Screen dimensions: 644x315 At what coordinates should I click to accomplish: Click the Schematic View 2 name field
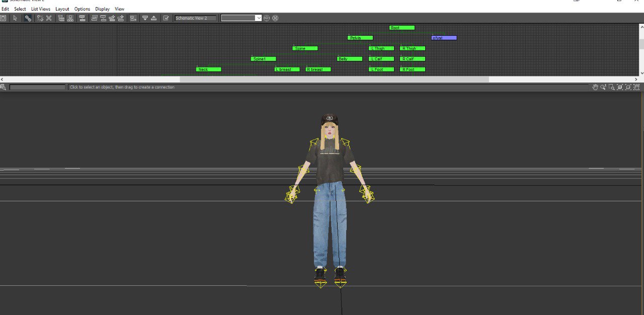pos(195,18)
